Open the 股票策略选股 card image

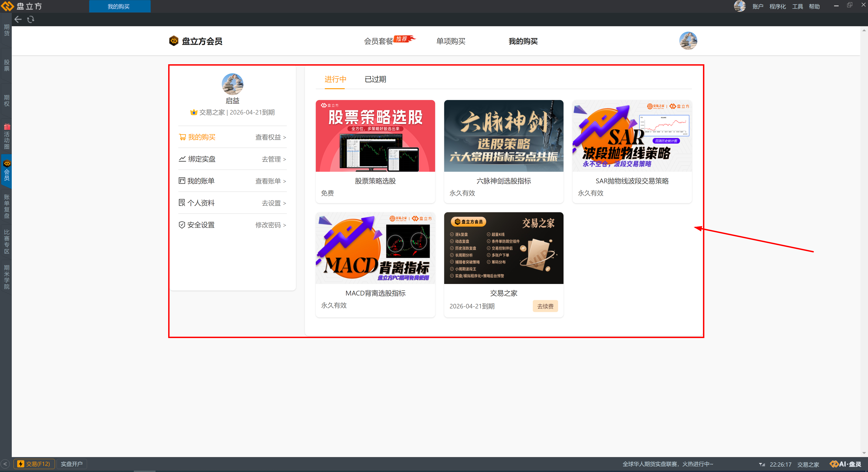pos(375,136)
